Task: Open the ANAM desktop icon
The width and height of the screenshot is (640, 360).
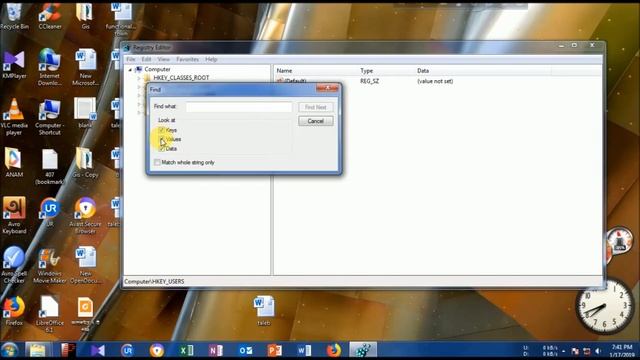Action: coord(14,162)
